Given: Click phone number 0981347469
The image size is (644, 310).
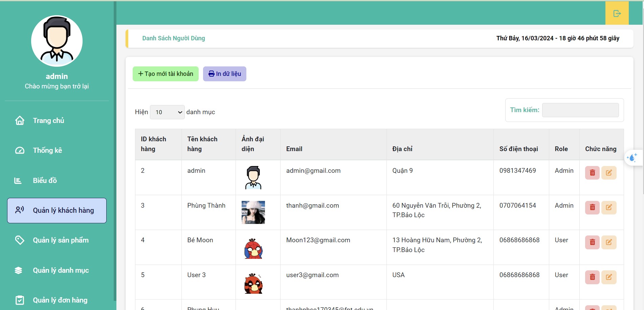Looking at the screenshot, I should point(518,171).
